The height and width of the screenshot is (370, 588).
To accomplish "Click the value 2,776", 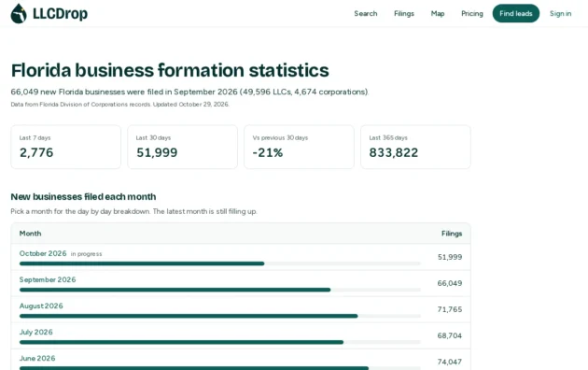I will [36, 152].
